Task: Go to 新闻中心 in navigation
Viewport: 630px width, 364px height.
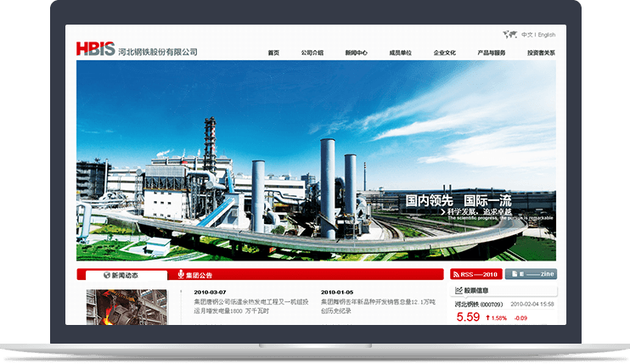Action: (x=356, y=53)
